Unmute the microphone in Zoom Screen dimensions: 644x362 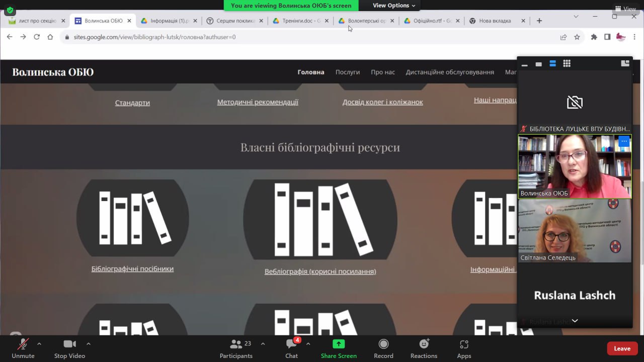click(x=23, y=344)
